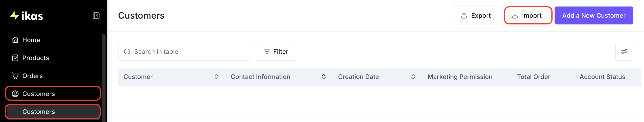Sort by Creation Date arrows
Image resolution: width=644 pixels, height=122 pixels.
point(413,77)
